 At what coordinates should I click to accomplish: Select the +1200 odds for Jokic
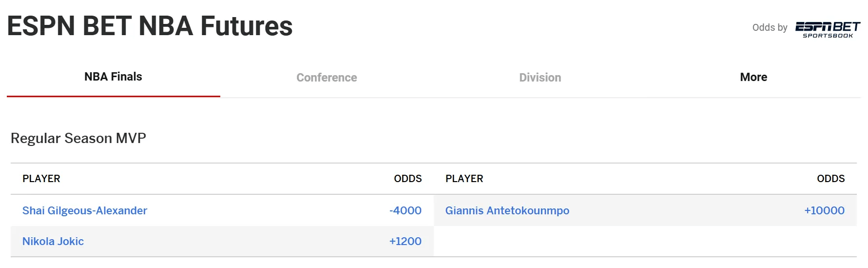coord(405,241)
